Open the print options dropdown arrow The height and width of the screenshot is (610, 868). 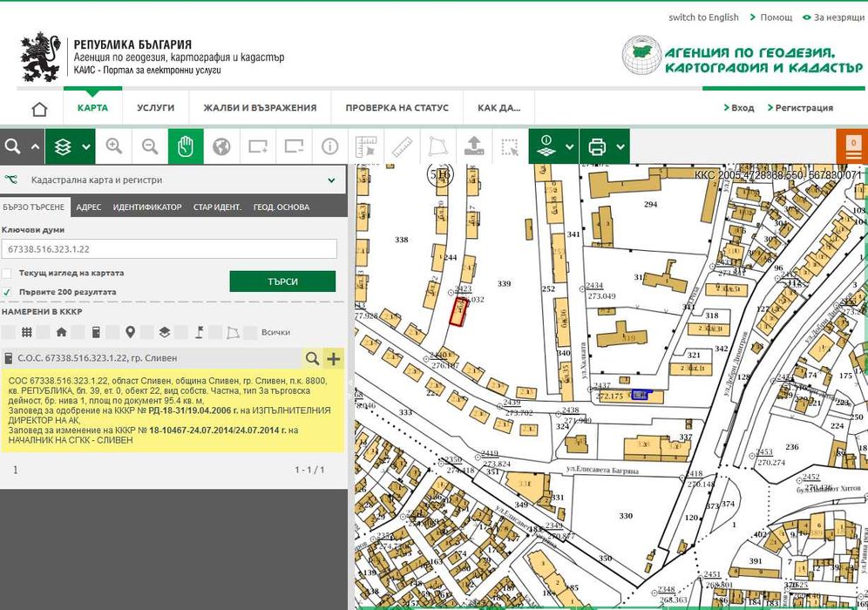click(x=620, y=147)
